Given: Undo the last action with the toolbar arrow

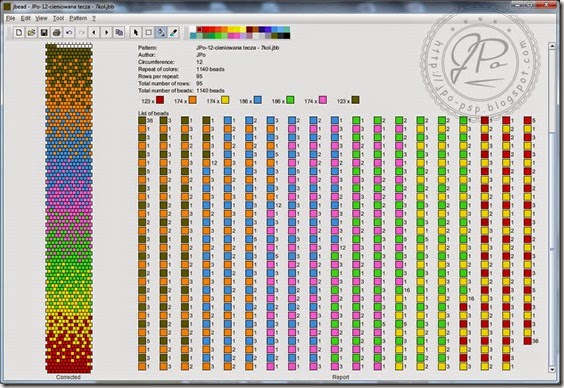Looking at the screenshot, I should 69,33.
